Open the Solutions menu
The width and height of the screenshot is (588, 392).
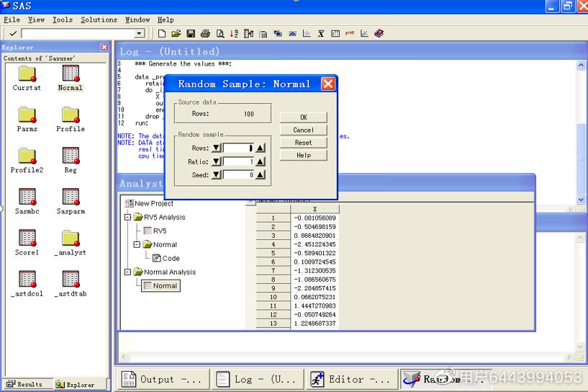coord(99,19)
